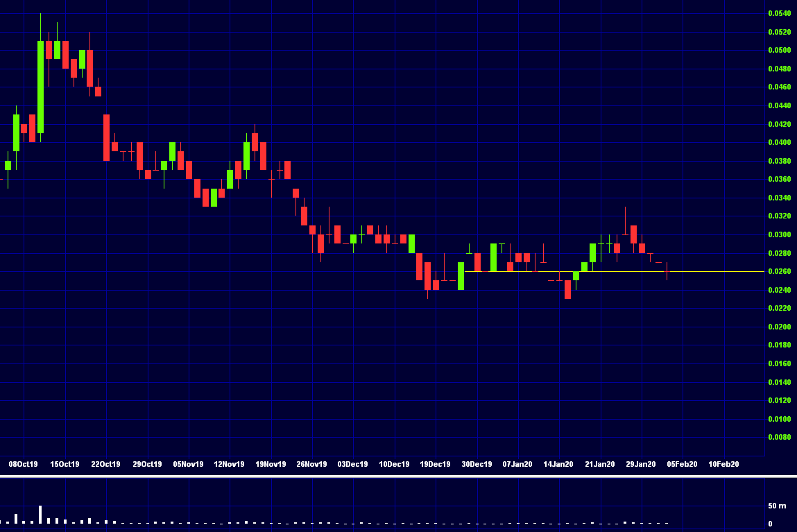Click the 0.0340 price label

coord(779,198)
